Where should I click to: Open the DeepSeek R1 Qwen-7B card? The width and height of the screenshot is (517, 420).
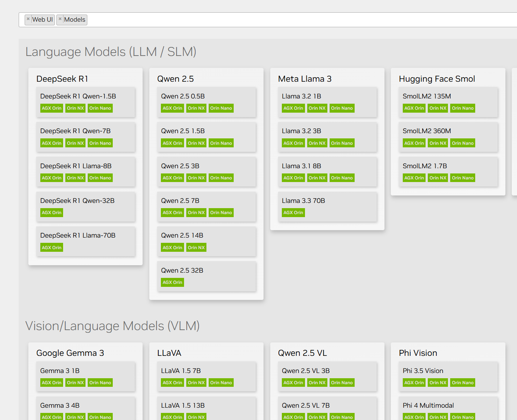[x=85, y=137]
